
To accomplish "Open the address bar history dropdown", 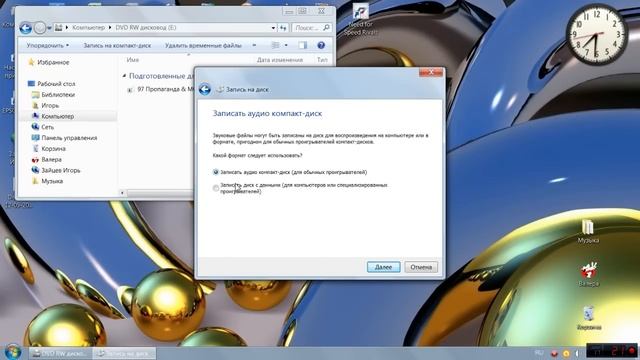I will [273, 28].
